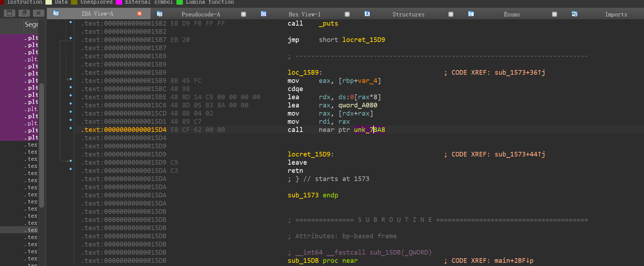Toggle breakpoint dot on mov rdi, rax line
Screen dimensions: 644x266
tap(71, 120)
